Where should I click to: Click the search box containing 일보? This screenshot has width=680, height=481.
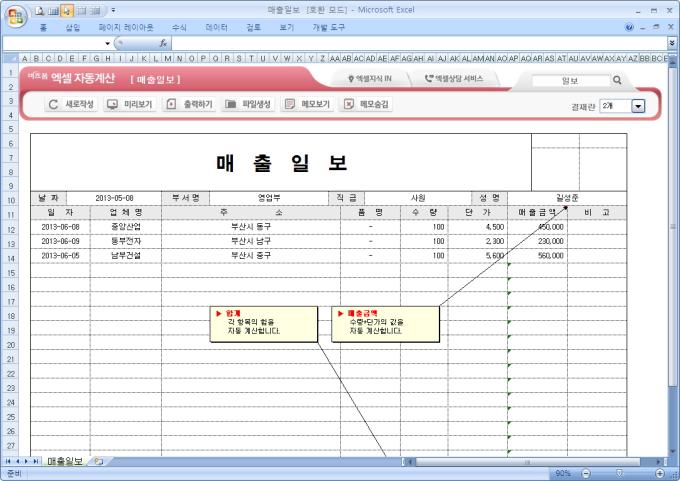[x=570, y=81]
